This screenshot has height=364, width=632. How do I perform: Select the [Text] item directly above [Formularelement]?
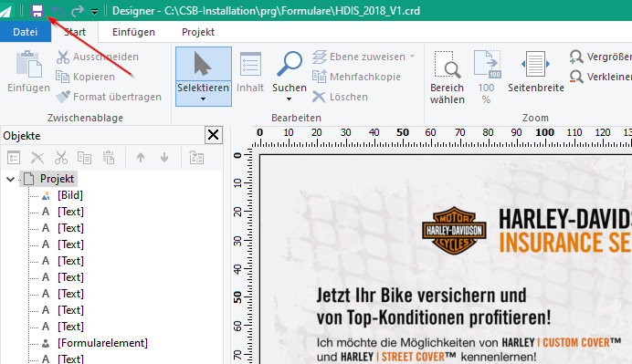pos(70,327)
